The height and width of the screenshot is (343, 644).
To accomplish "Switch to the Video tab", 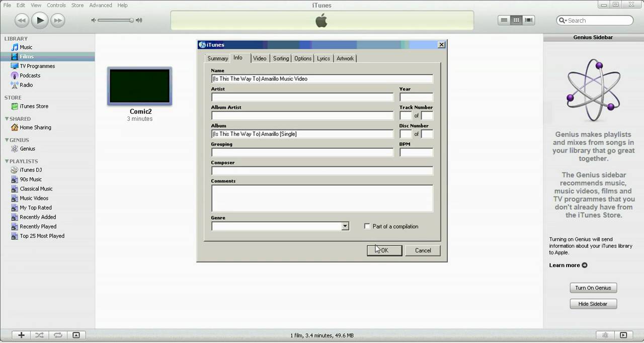I will tap(260, 58).
